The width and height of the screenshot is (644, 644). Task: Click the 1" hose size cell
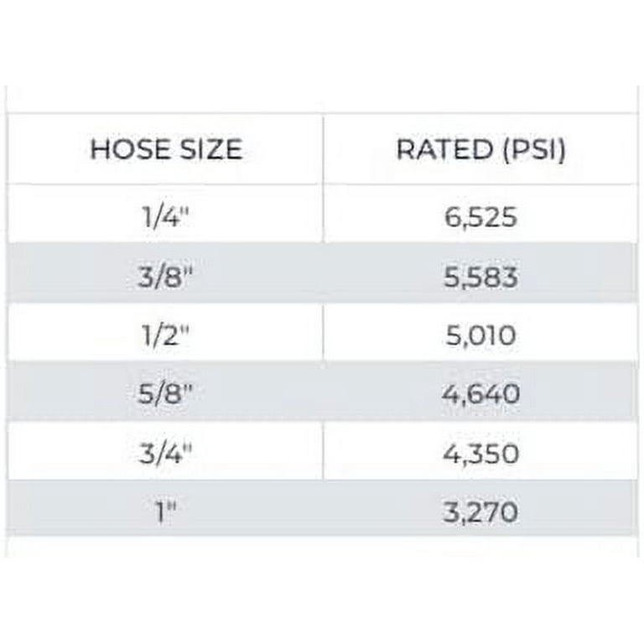pos(166,512)
